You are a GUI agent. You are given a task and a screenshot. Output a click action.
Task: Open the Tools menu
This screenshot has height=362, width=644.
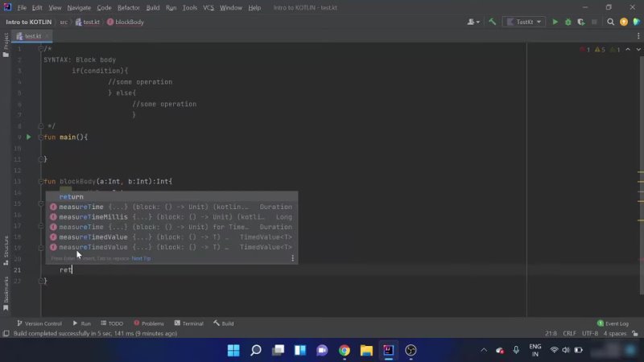click(190, 8)
